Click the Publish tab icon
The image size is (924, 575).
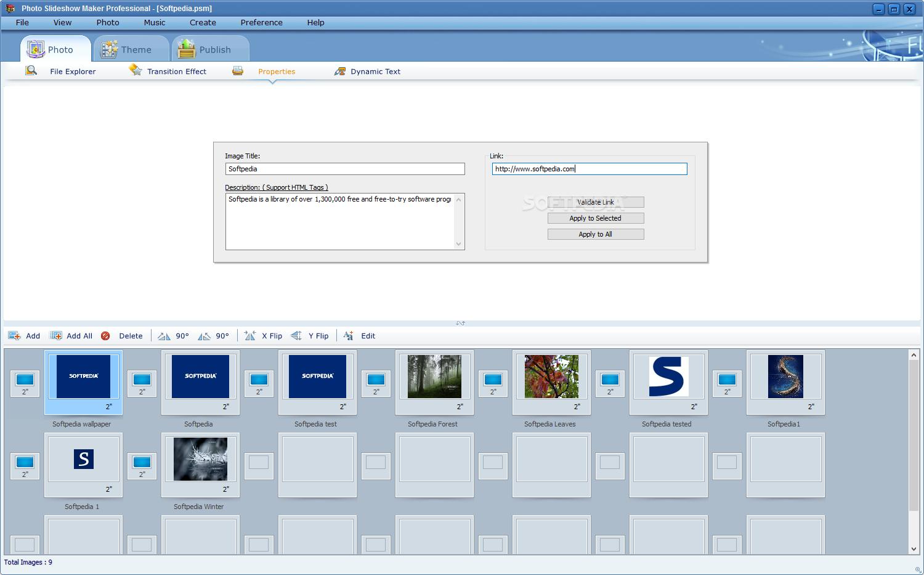coord(187,49)
